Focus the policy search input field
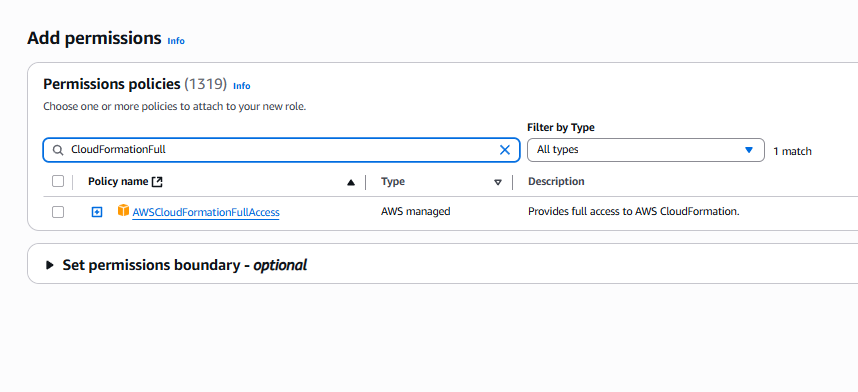The height and width of the screenshot is (392, 858). [282, 150]
